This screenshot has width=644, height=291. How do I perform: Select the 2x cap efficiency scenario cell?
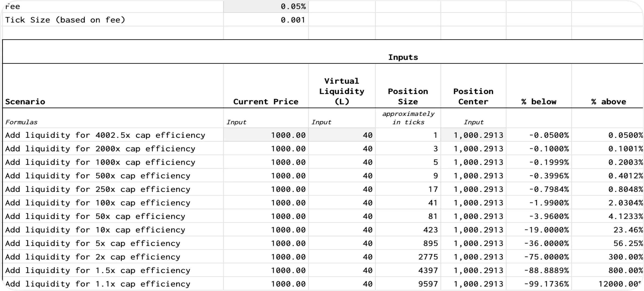point(113,257)
